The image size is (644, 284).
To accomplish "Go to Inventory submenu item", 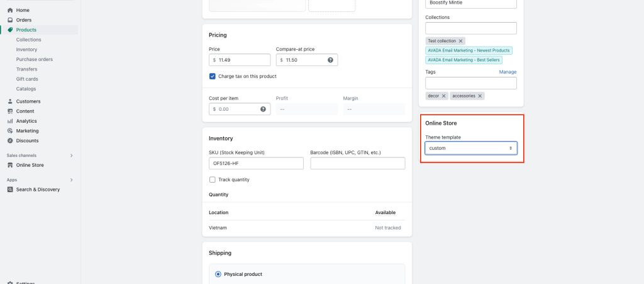I will [x=26, y=50].
